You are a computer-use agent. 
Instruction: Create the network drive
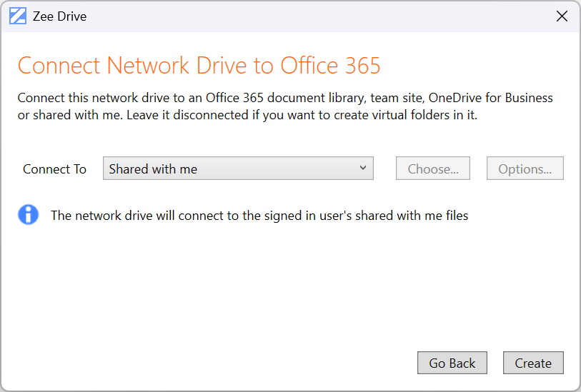(x=533, y=363)
